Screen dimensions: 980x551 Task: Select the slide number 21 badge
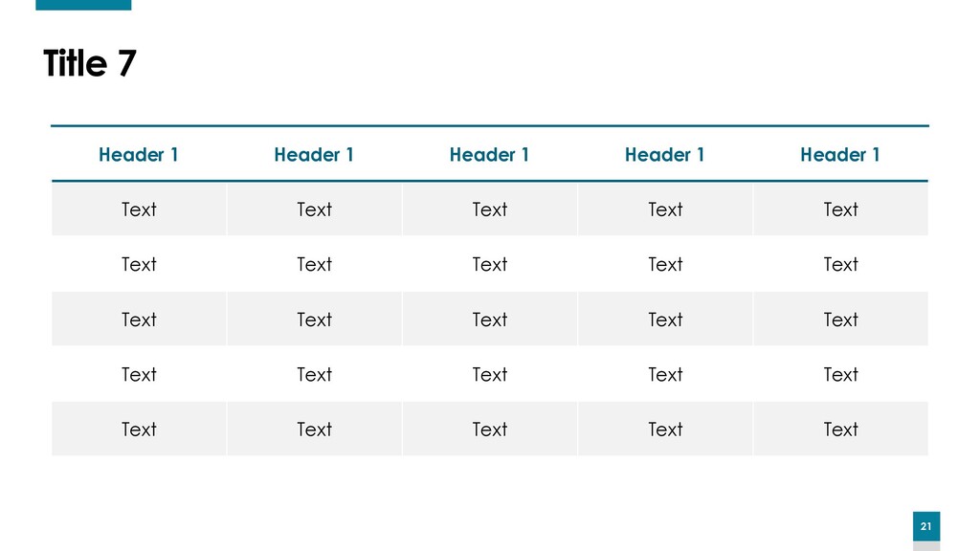tap(925, 526)
